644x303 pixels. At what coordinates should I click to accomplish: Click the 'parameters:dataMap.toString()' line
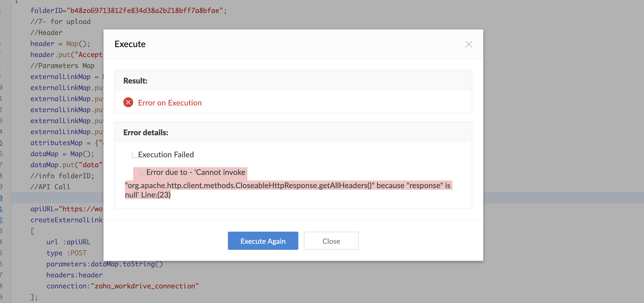click(105, 264)
